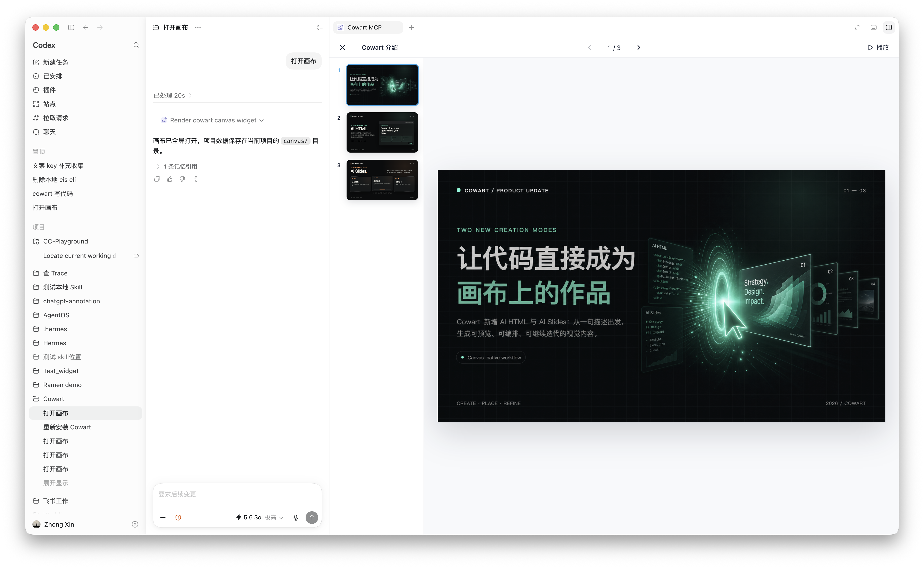Open the 5.6 Sol 极高 model dropdown

point(259,518)
